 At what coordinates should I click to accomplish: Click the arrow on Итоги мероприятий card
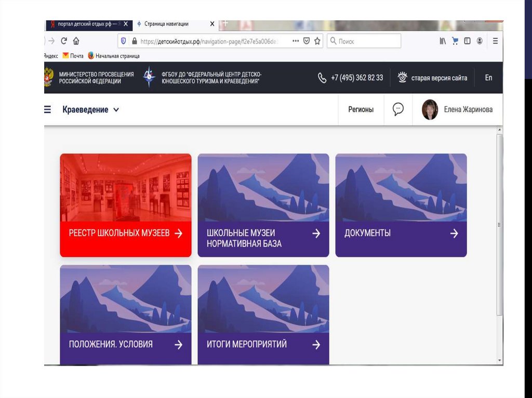[x=316, y=345]
